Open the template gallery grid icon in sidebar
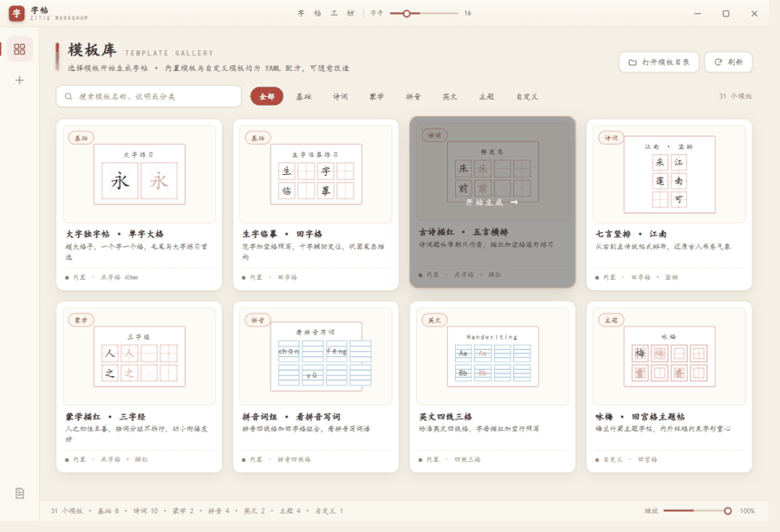The height and width of the screenshot is (532, 780). coord(19,49)
